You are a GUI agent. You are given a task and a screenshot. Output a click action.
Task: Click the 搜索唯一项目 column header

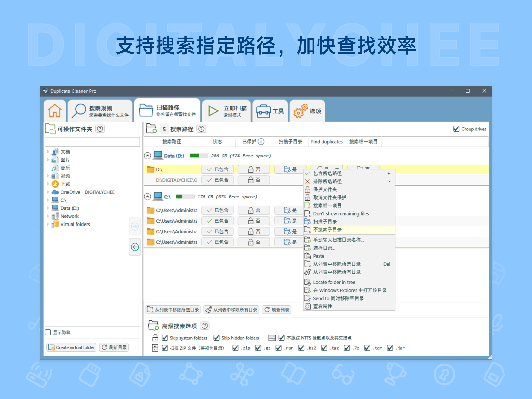[x=363, y=142]
